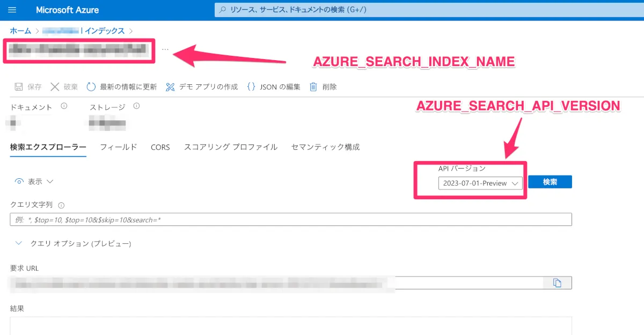Click the 保存 save button
This screenshot has height=335, width=644.
[x=28, y=86]
